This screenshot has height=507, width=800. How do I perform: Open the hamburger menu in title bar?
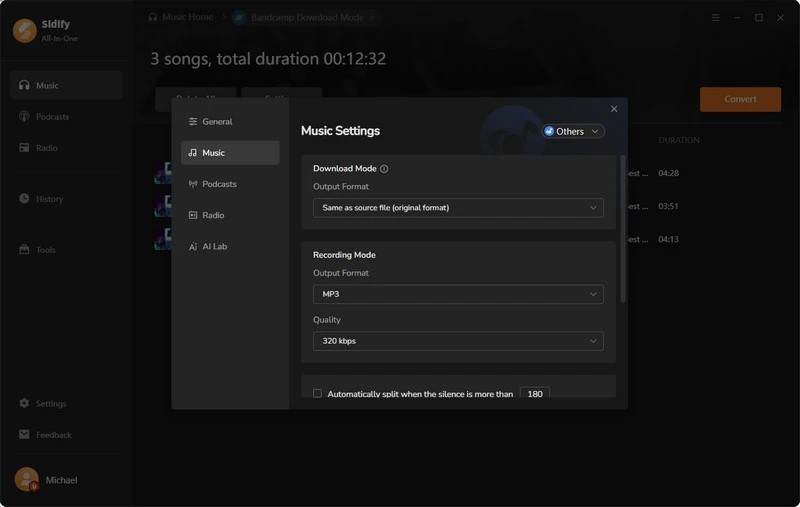716,17
